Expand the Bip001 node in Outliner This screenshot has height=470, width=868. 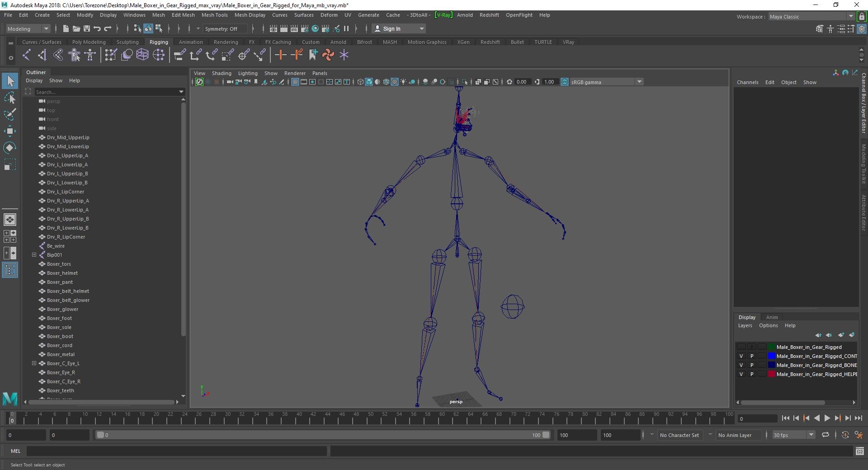point(34,255)
